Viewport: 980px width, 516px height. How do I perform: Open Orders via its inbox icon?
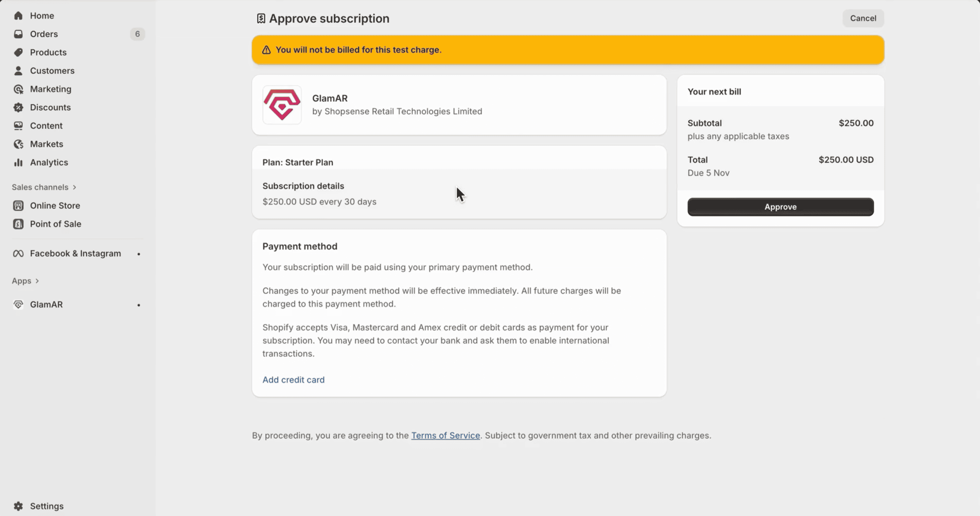coord(18,34)
